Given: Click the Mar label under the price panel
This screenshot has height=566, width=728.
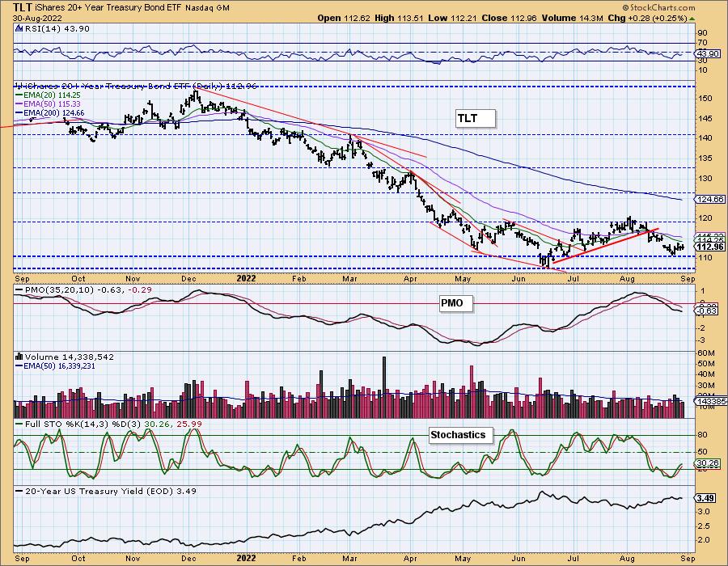Looking at the screenshot, I should pyautogui.click(x=349, y=278).
